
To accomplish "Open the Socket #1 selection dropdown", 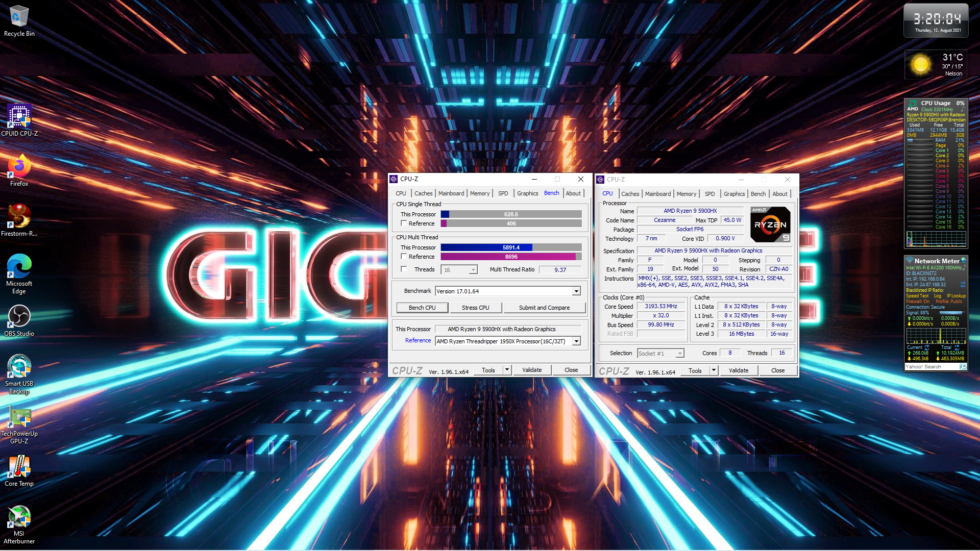I will [x=680, y=354].
